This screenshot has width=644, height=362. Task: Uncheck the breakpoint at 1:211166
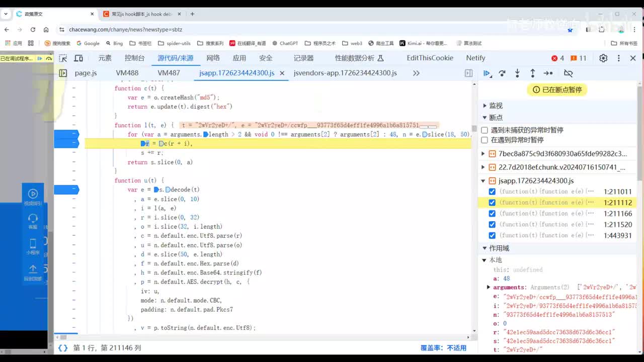click(492, 214)
